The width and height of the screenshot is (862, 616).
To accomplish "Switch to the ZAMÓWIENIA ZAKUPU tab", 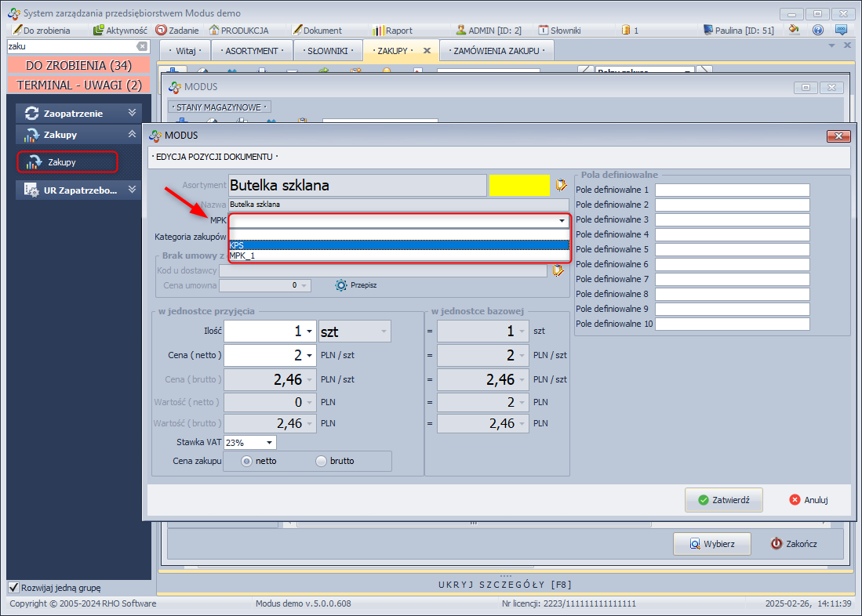I will coord(497,50).
